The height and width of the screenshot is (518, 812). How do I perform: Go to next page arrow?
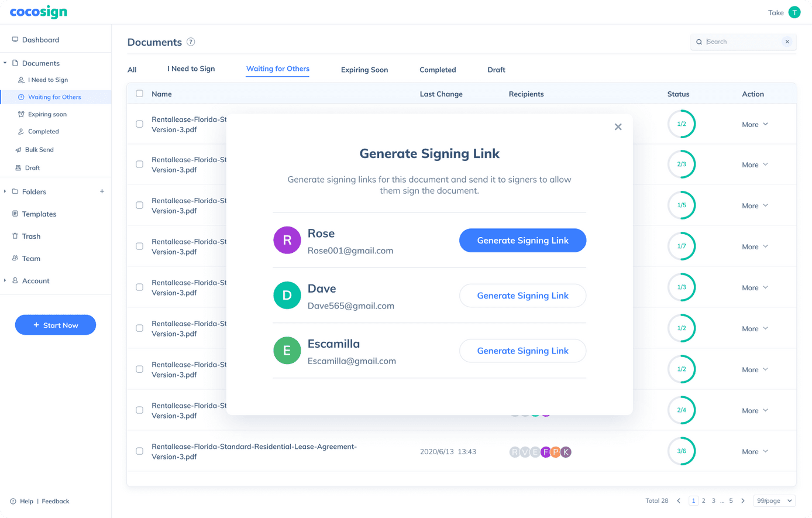[x=743, y=501]
